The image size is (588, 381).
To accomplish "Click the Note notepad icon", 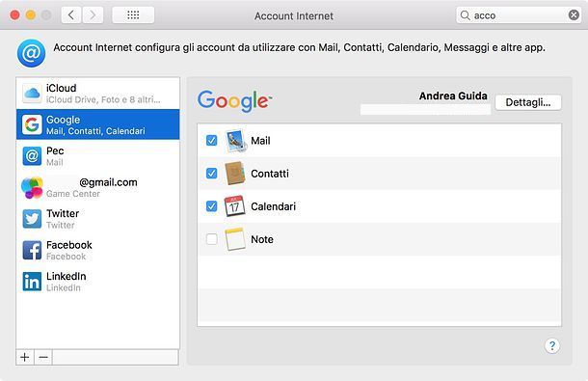I will pyautogui.click(x=235, y=239).
